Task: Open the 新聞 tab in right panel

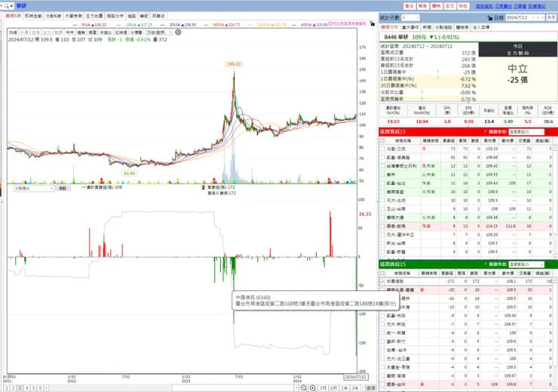Action: 427,27
